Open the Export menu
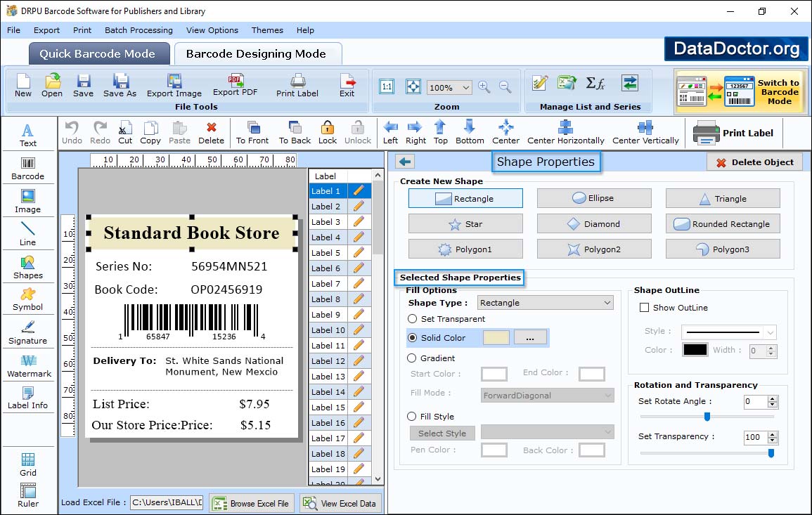The width and height of the screenshot is (812, 515). pyautogui.click(x=46, y=30)
